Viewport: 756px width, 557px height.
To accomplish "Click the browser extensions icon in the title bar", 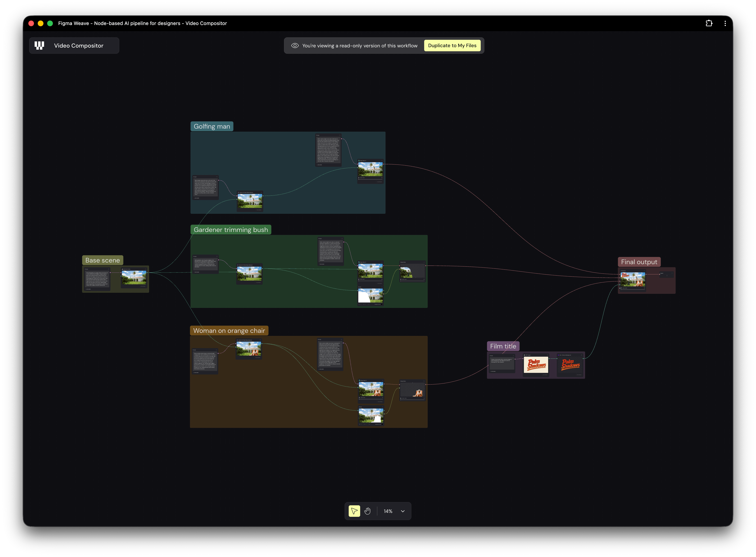I will (x=709, y=23).
